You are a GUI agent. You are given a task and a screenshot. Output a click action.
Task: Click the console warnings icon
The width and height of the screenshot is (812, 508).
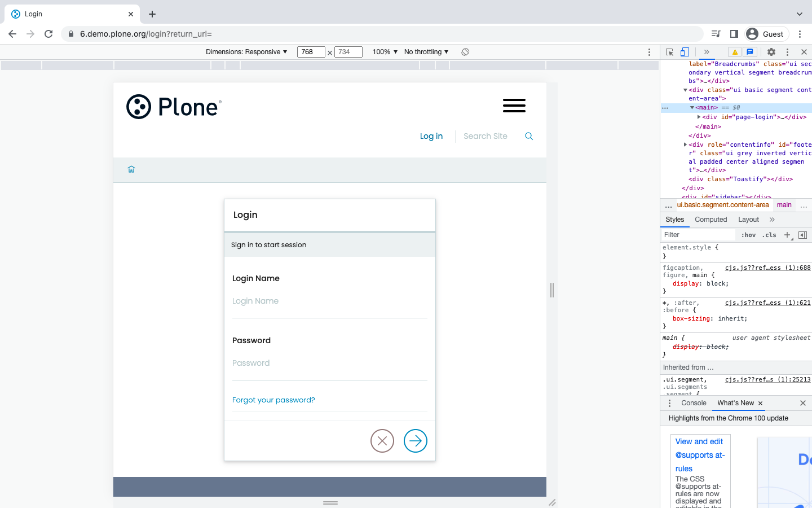[x=734, y=51]
